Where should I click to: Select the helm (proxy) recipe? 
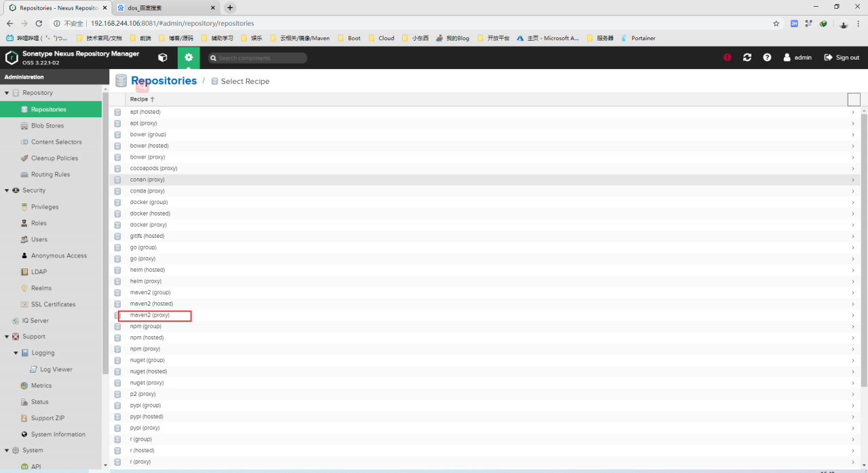click(x=485, y=281)
